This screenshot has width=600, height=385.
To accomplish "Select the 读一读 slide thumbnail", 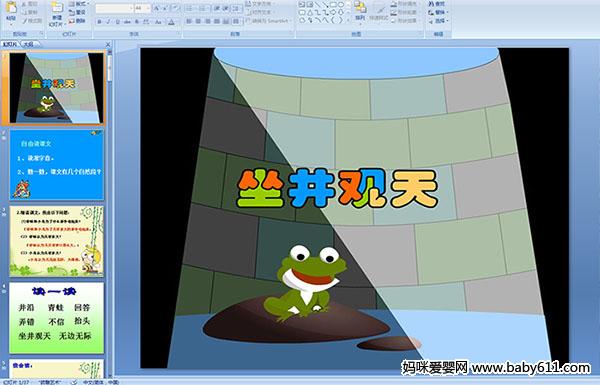I will tap(57, 318).
